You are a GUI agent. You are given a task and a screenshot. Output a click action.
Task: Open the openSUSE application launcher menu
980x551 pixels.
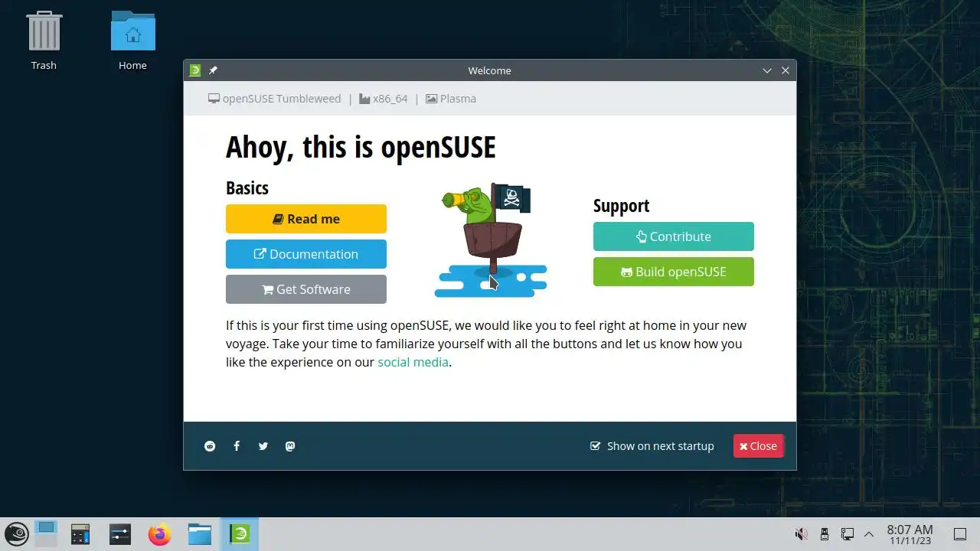point(17,534)
